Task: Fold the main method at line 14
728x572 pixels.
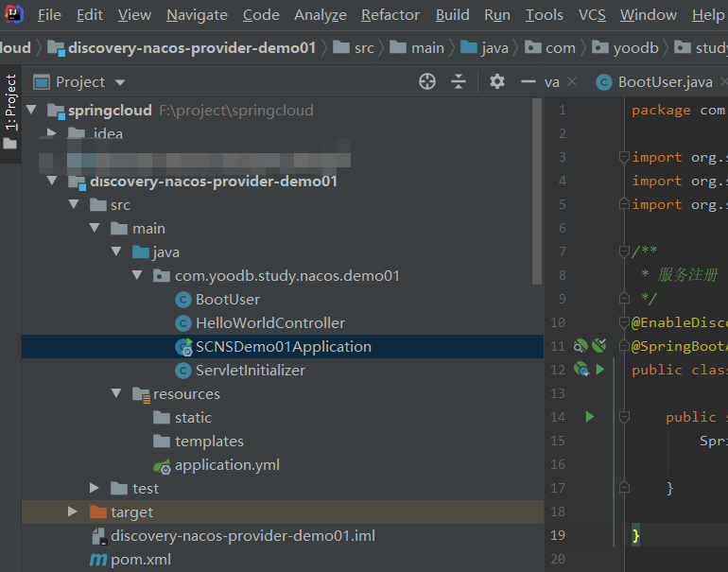Action: pos(624,416)
